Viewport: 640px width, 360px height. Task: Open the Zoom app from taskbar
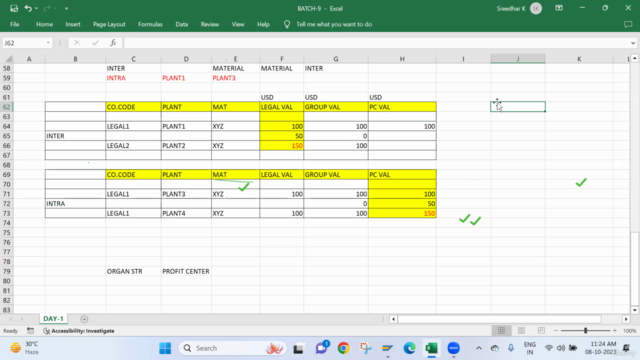(453, 348)
